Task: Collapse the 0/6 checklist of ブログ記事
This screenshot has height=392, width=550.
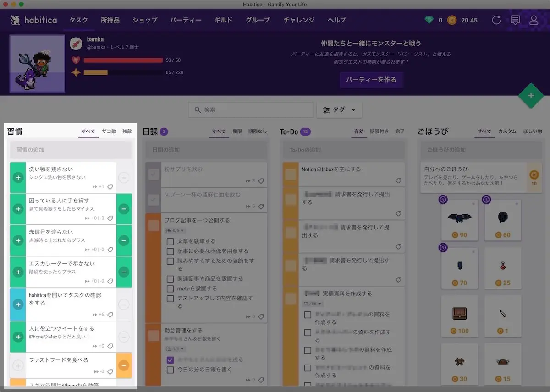Action: coord(175,230)
